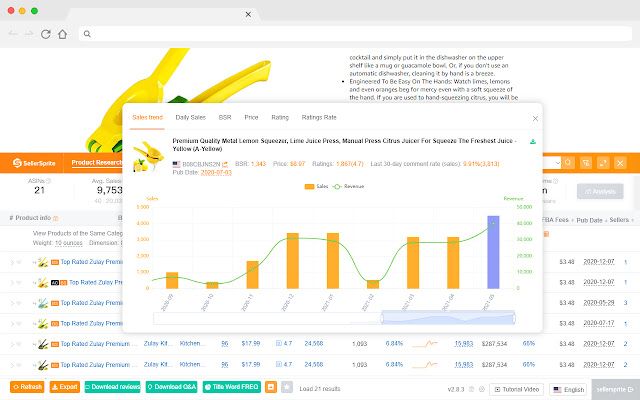Expand the SellerSprite panel to fullscreen
Screen dimensions: 640x400
coord(603,163)
